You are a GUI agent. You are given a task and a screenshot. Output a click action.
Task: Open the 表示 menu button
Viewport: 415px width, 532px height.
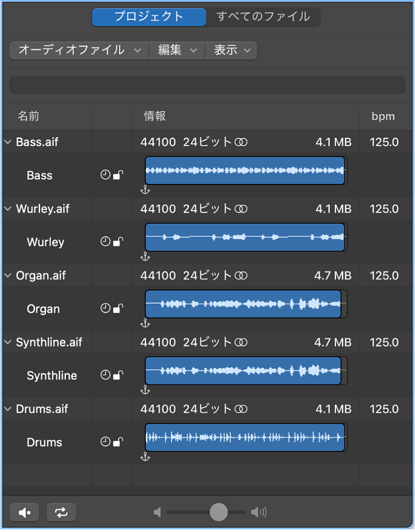[231, 50]
